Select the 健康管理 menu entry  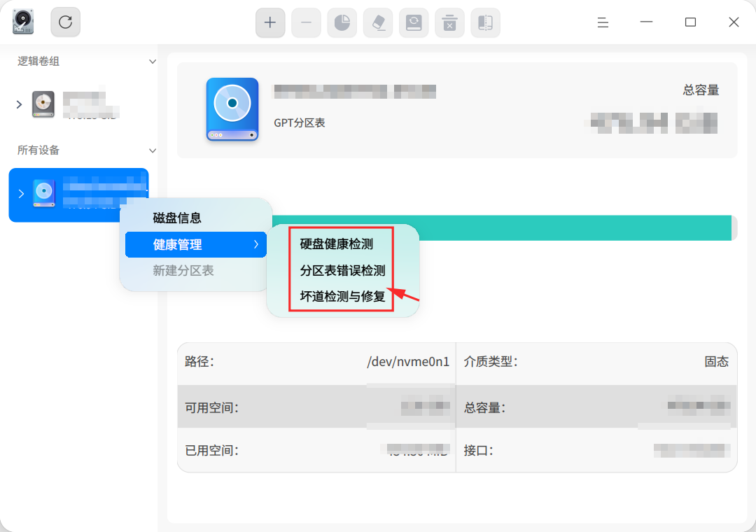coord(196,244)
